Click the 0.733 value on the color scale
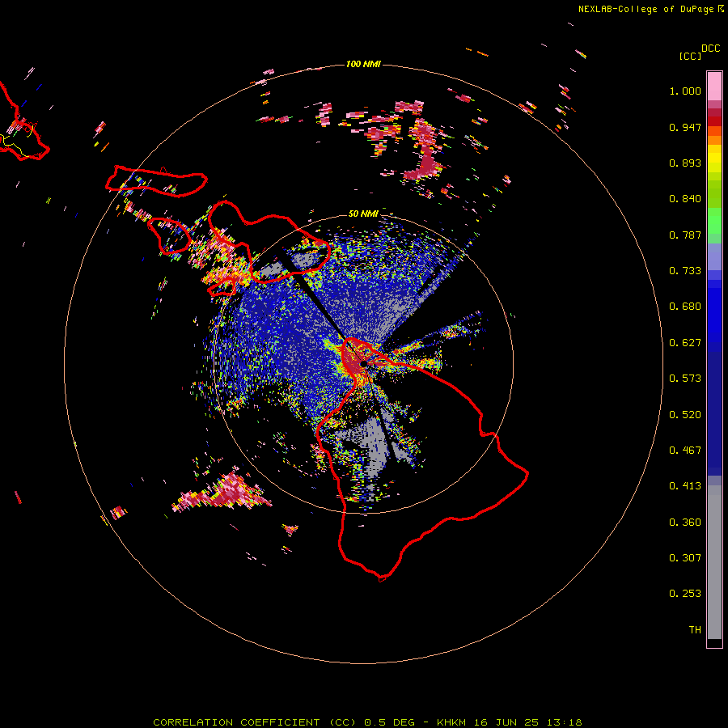This screenshot has height=728, width=728. [x=685, y=271]
